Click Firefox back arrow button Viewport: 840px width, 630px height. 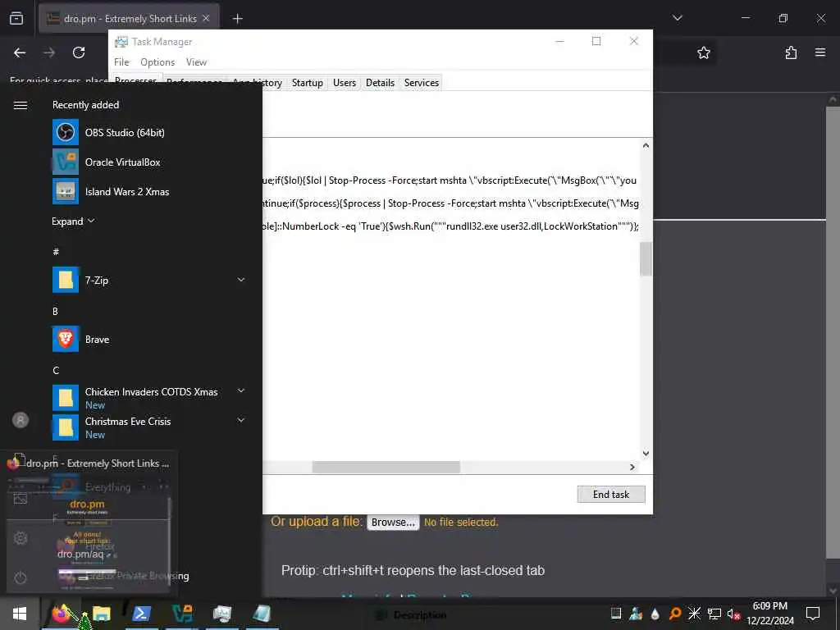pos(20,52)
